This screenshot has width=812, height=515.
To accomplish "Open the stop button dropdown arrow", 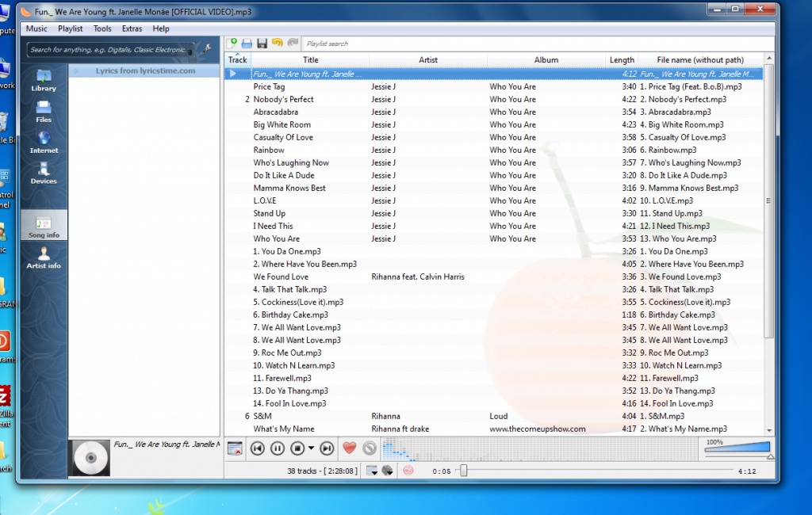I will click(311, 448).
